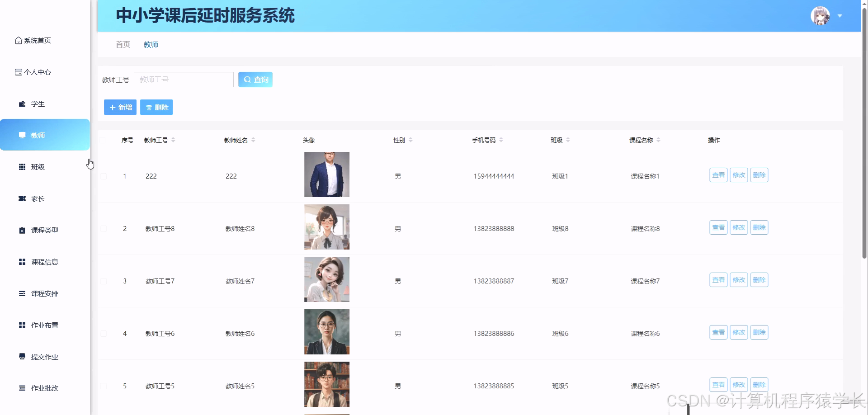The height and width of the screenshot is (415, 868).
Task: Switch to the 首页 tab
Action: (x=123, y=44)
